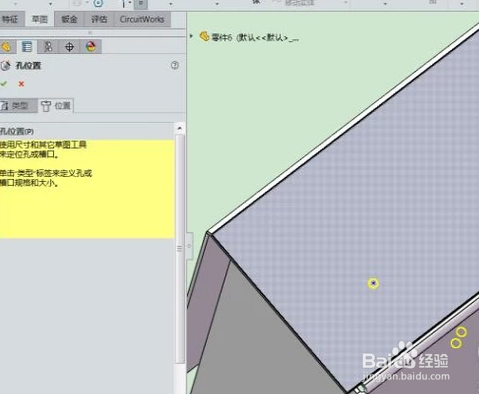
Task: Open the DimXpertManager crosshair icon
Action: pyautogui.click(x=69, y=47)
